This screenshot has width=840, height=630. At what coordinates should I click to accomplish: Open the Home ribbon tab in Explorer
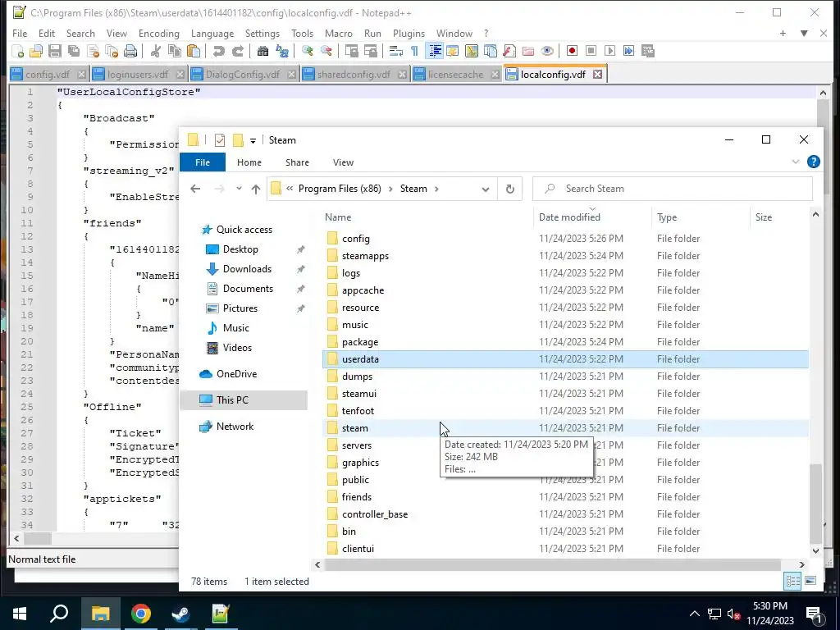[x=249, y=162]
